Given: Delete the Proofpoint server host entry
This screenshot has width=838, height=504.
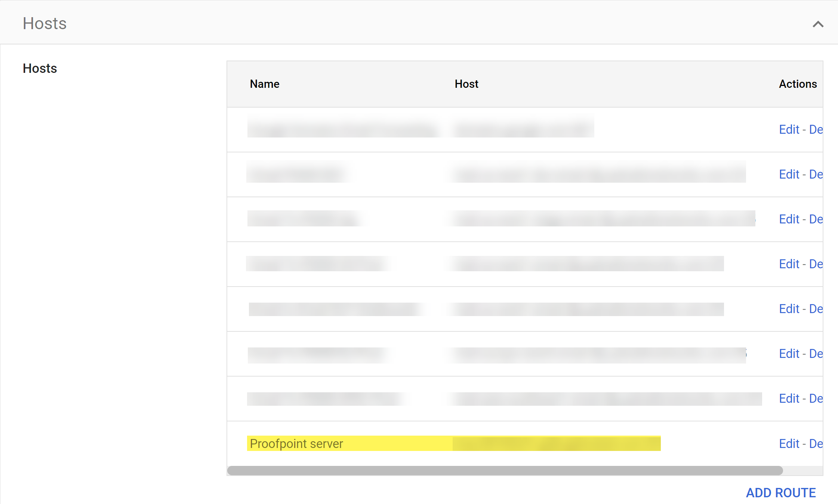Looking at the screenshot, I should (816, 443).
